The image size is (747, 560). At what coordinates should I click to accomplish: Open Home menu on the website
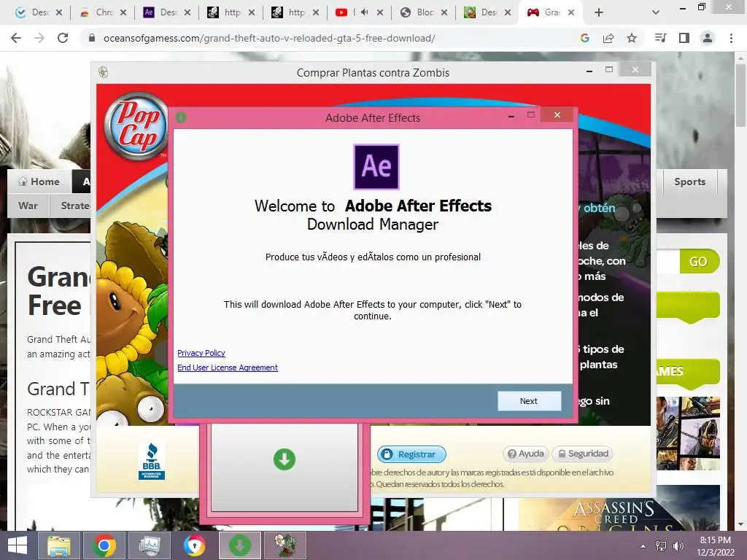[39, 182]
